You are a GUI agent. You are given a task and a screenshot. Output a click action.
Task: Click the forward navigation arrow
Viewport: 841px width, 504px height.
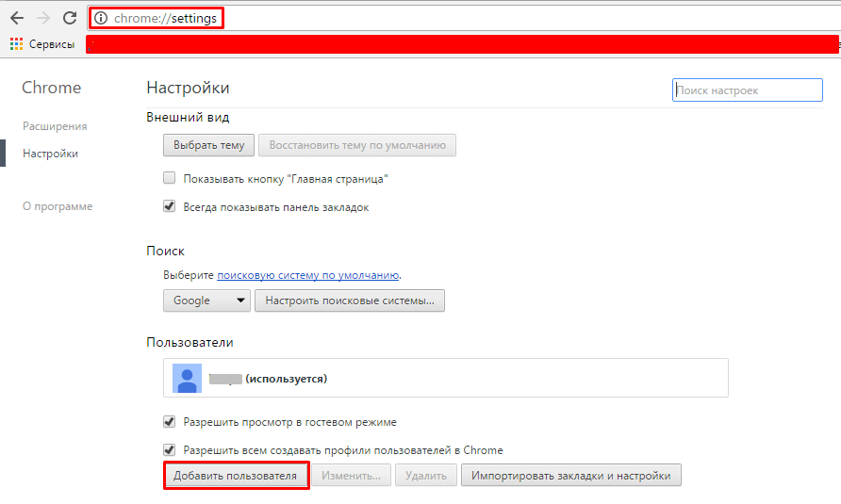[x=43, y=18]
